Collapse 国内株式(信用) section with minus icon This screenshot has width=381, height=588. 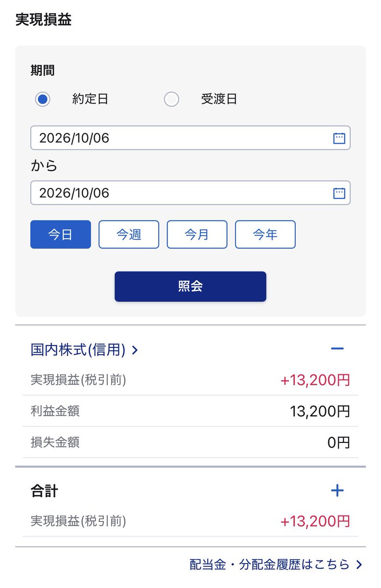tap(337, 349)
